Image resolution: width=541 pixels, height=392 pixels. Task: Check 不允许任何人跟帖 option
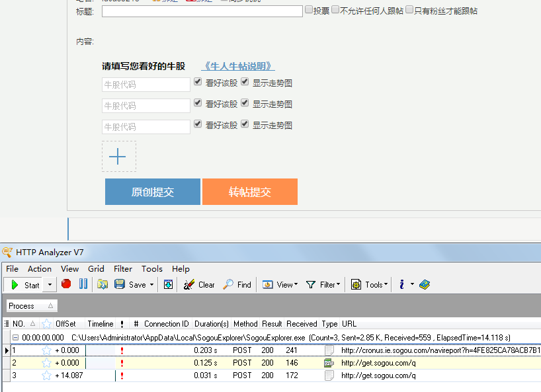click(335, 10)
